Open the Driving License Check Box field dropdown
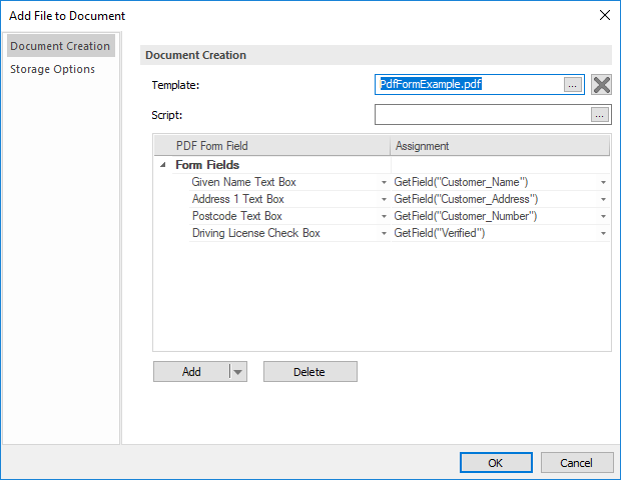 [384, 233]
